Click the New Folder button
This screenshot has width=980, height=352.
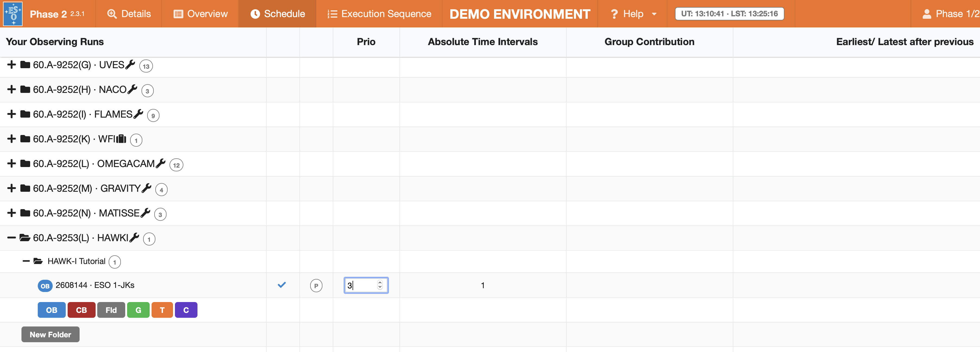50,335
